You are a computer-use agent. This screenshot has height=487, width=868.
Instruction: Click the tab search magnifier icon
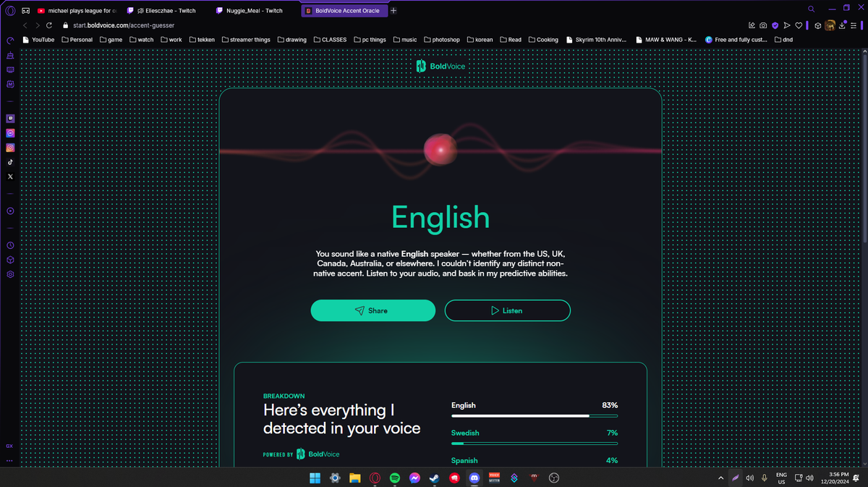coord(811,9)
